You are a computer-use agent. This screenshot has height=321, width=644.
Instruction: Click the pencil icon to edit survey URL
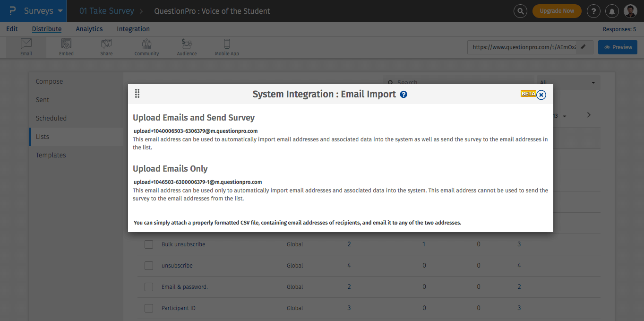[x=584, y=47]
